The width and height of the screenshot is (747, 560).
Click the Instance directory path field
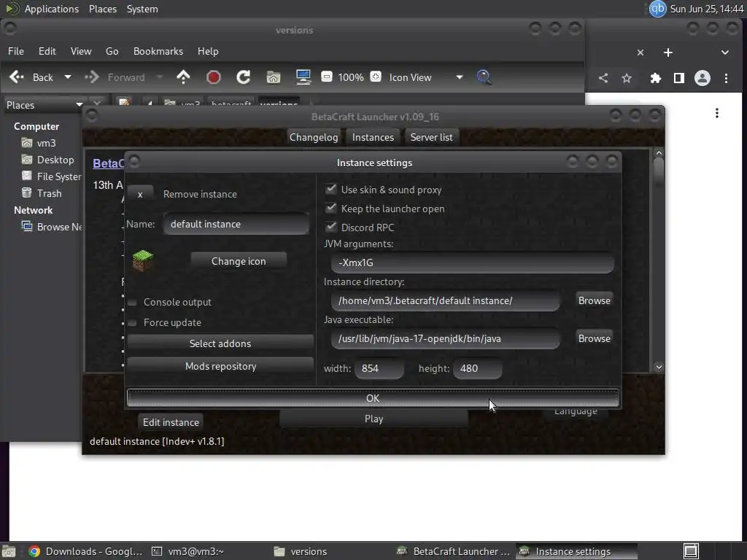446,300
